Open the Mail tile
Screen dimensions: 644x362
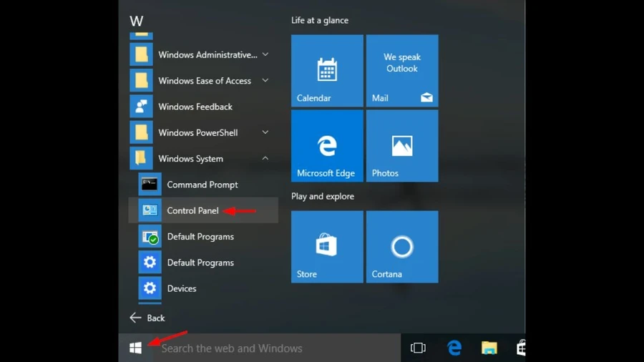click(402, 71)
